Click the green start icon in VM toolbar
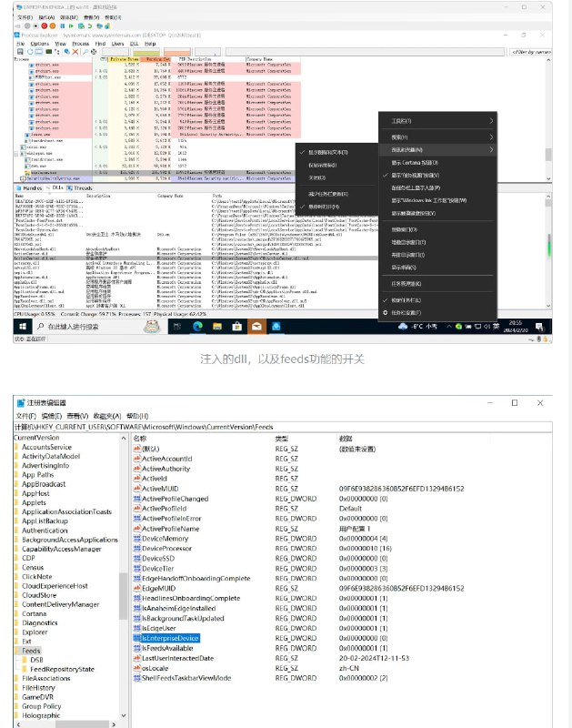Viewport: 572px width, 728px height. [72, 26]
